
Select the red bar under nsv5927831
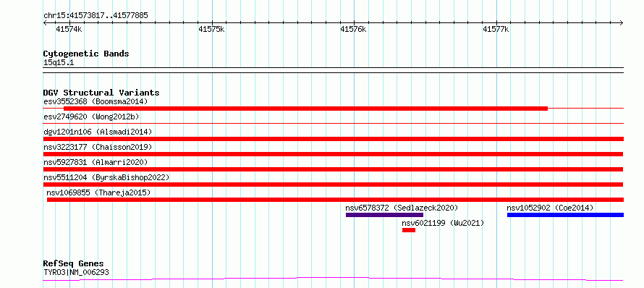(x=333, y=169)
